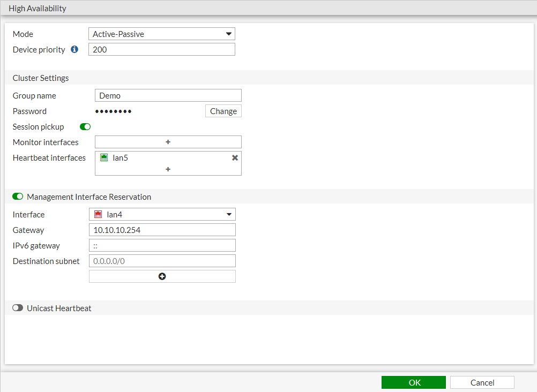Screen dimensions: 537x392
Task: Click the red lan4 interface icon
Action: 98,214
